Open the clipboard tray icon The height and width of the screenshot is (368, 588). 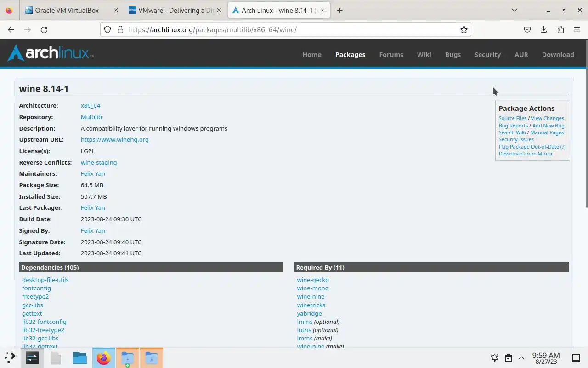pyautogui.click(x=509, y=358)
